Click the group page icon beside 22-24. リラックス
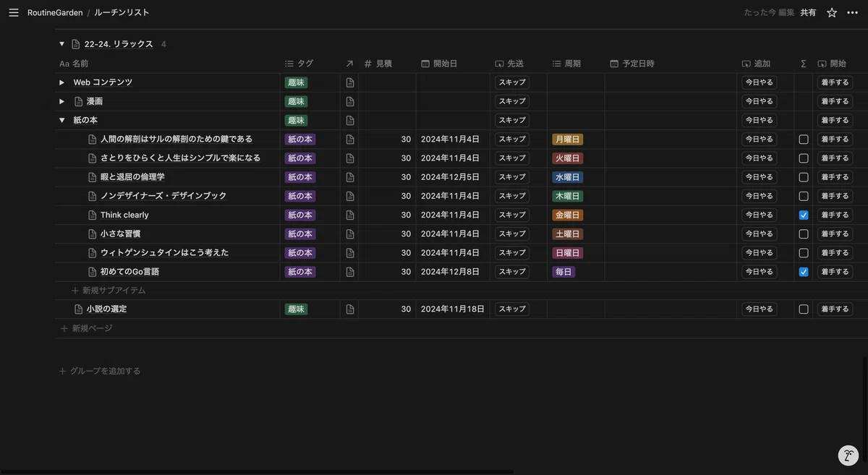Screen dimensions: 868x475 (76, 44)
